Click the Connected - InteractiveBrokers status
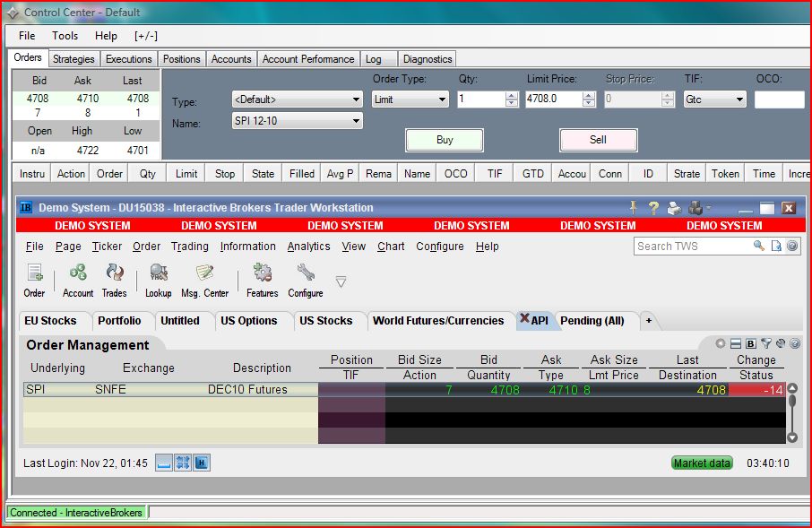 coord(76,513)
